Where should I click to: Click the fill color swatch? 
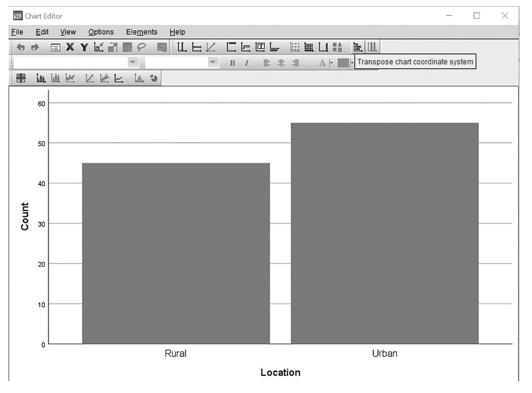[x=343, y=63]
